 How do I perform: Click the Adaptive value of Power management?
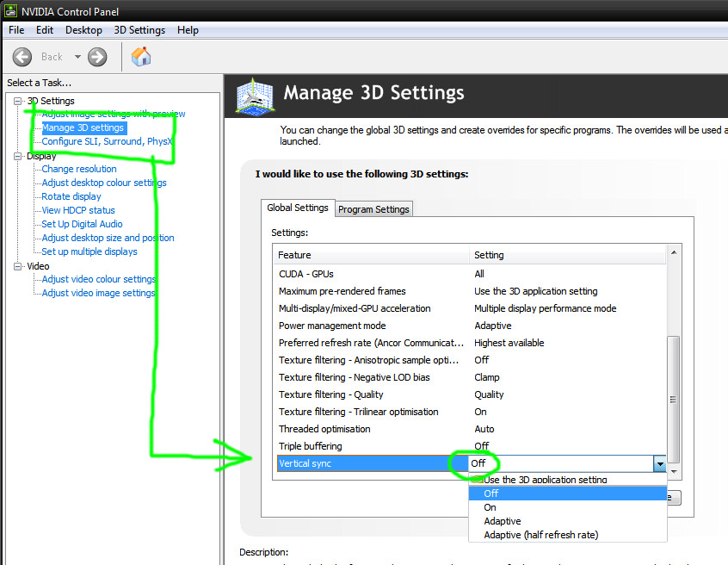pos(492,326)
